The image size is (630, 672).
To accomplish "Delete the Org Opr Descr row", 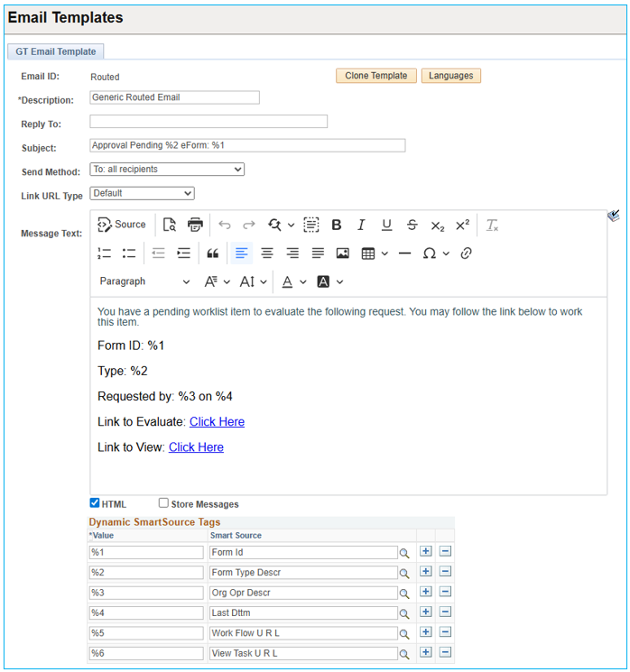I will click(x=445, y=592).
